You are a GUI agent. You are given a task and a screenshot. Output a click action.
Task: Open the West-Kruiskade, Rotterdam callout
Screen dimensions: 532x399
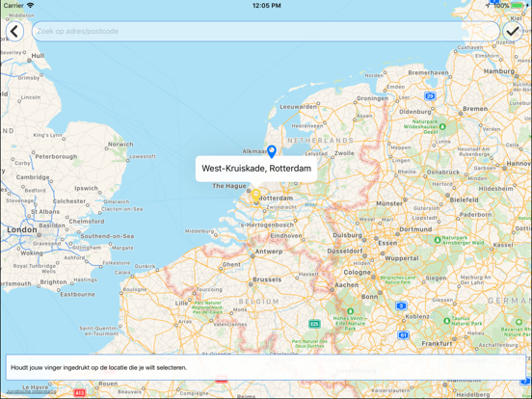[256, 169]
